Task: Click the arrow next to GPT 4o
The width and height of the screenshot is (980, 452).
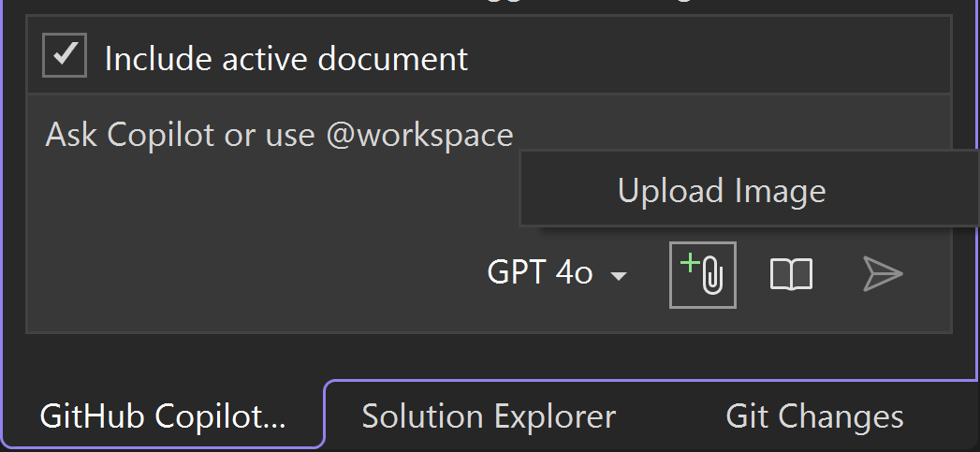Action: [618, 276]
